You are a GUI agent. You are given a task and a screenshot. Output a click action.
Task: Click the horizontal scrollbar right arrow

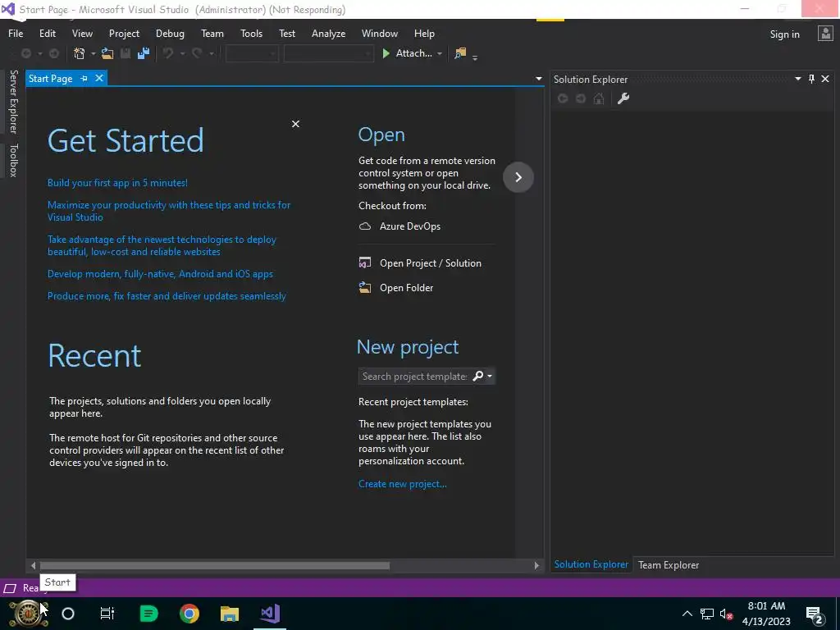click(536, 566)
